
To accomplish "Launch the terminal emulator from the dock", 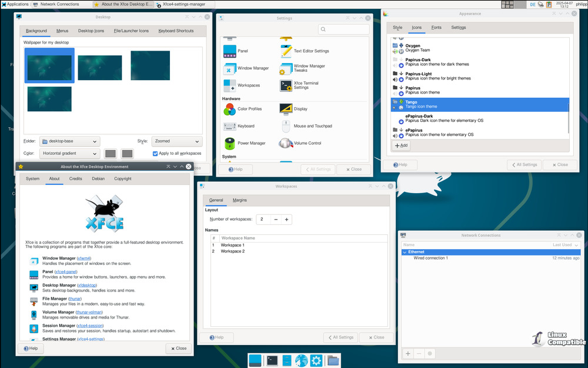I will (272, 360).
